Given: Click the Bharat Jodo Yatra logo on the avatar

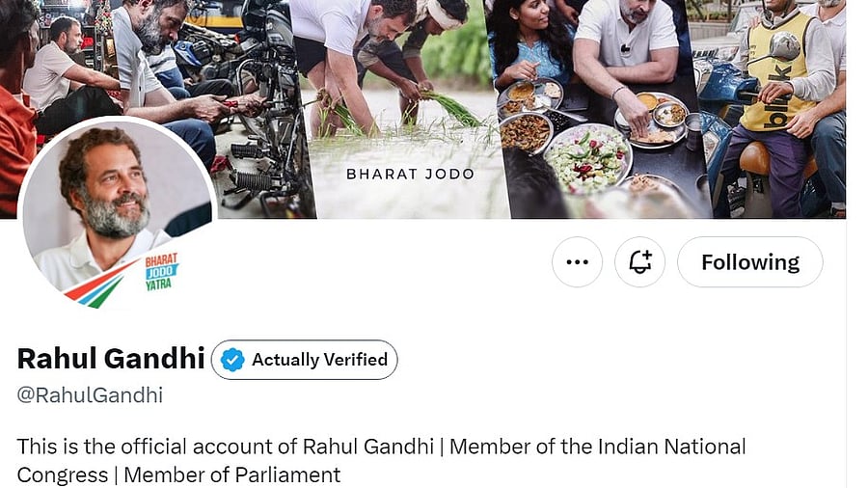Looking at the screenshot, I should click(x=161, y=272).
